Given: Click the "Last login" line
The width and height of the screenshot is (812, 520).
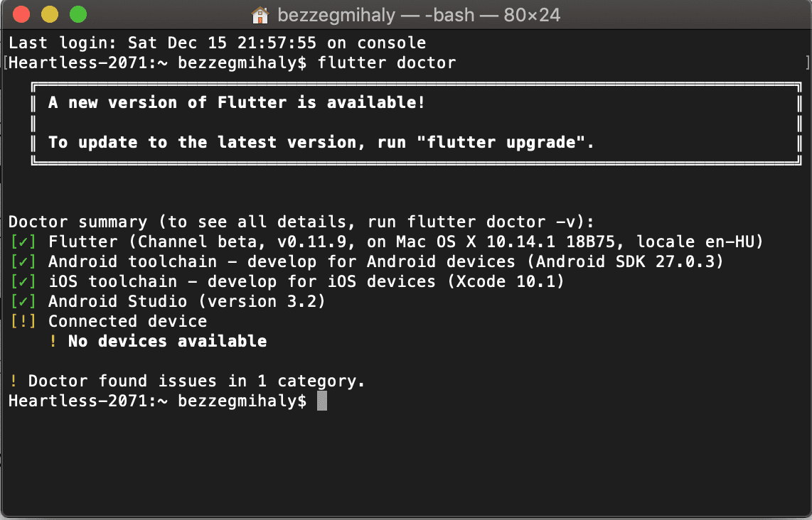Looking at the screenshot, I should [x=217, y=43].
